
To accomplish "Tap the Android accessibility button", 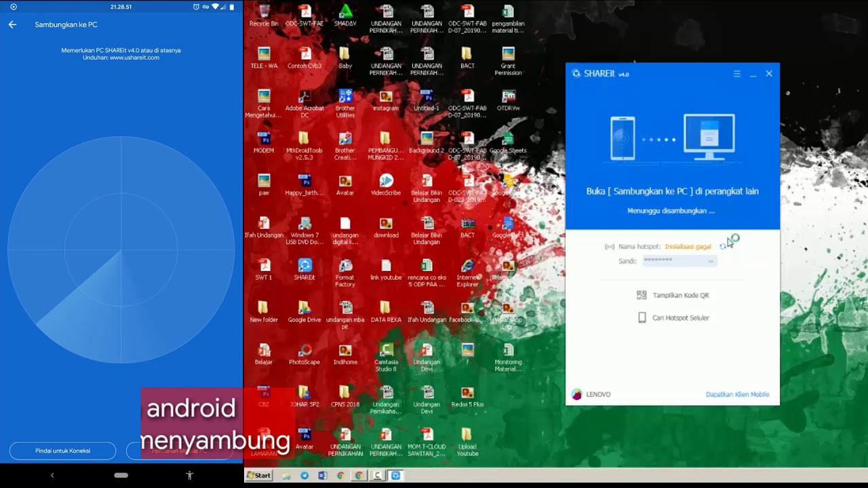I will coord(190,476).
